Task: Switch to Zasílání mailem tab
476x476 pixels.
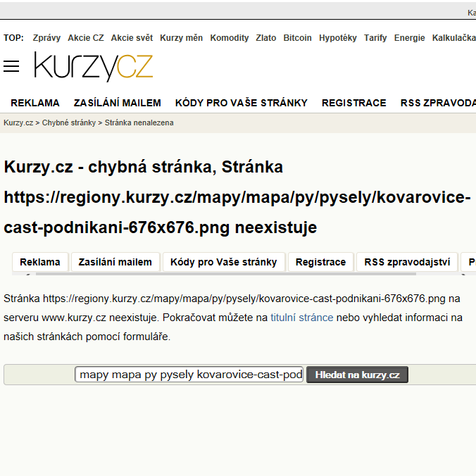Action: (115, 262)
